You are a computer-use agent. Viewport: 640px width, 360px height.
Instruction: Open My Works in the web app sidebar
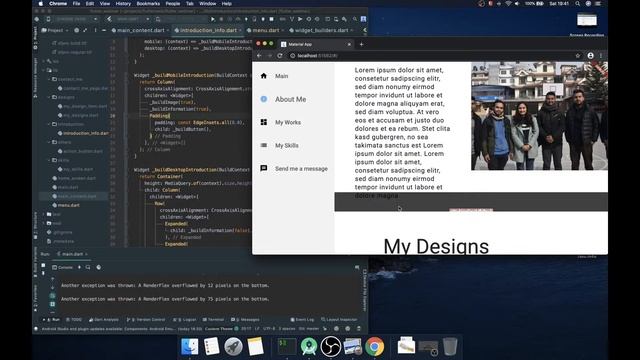288,122
